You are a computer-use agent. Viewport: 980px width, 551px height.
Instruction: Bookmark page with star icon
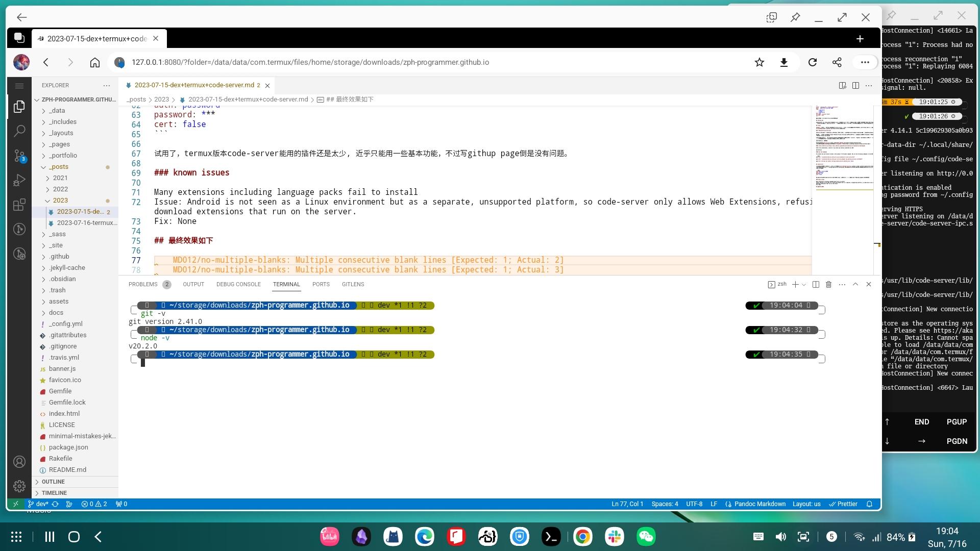point(759,62)
